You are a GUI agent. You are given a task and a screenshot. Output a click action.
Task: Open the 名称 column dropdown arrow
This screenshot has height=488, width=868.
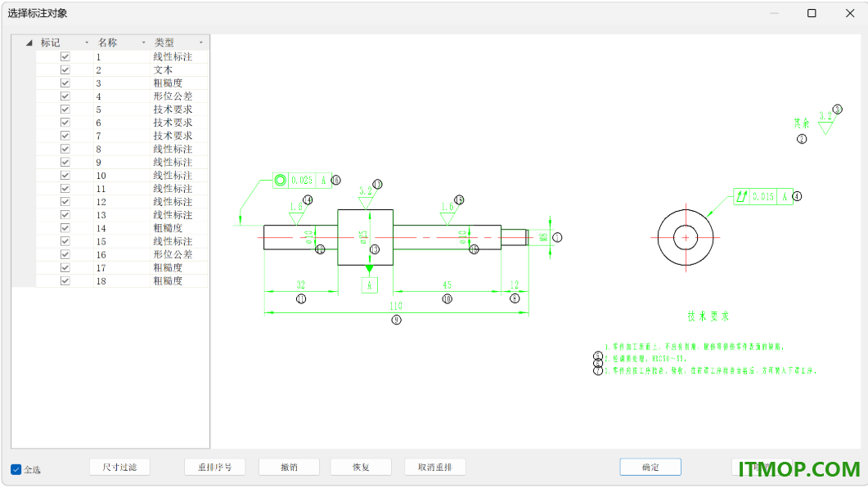143,43
